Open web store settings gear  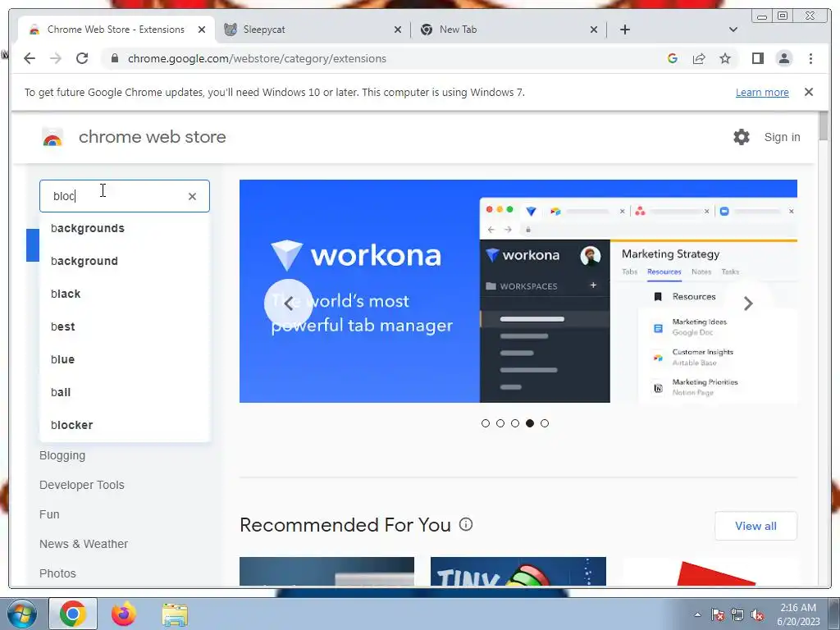pyautogui.click(x=742, y=137)
